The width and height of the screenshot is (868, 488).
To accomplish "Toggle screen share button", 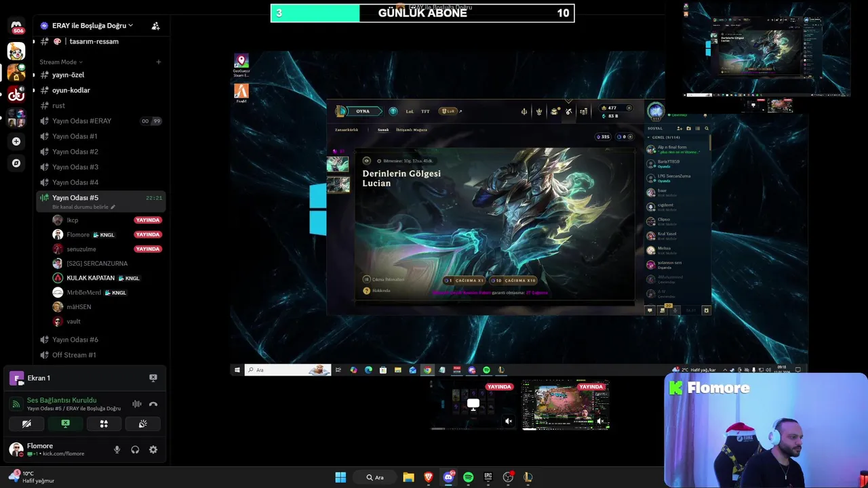I will pos(66,424).
